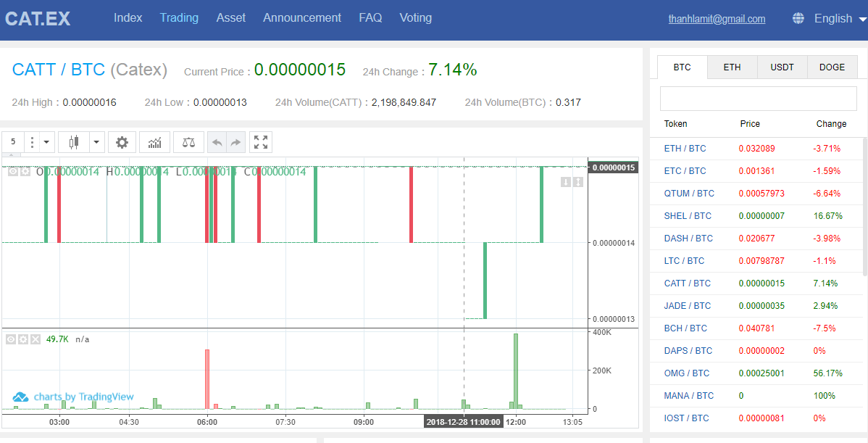The width and height of the screenshot is (868, 443).
Task: Select the ETC / BTC pair
Action: click(685, 170)
